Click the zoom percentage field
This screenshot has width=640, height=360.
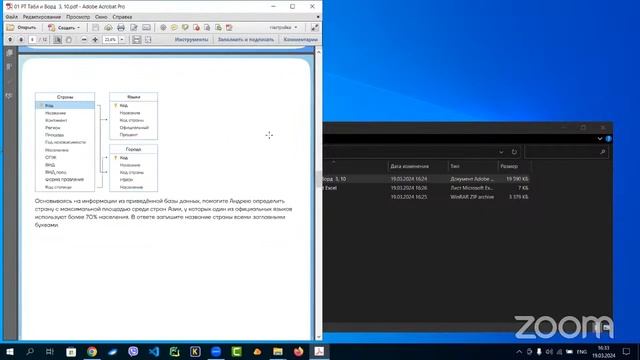click(x=110, y=40)
